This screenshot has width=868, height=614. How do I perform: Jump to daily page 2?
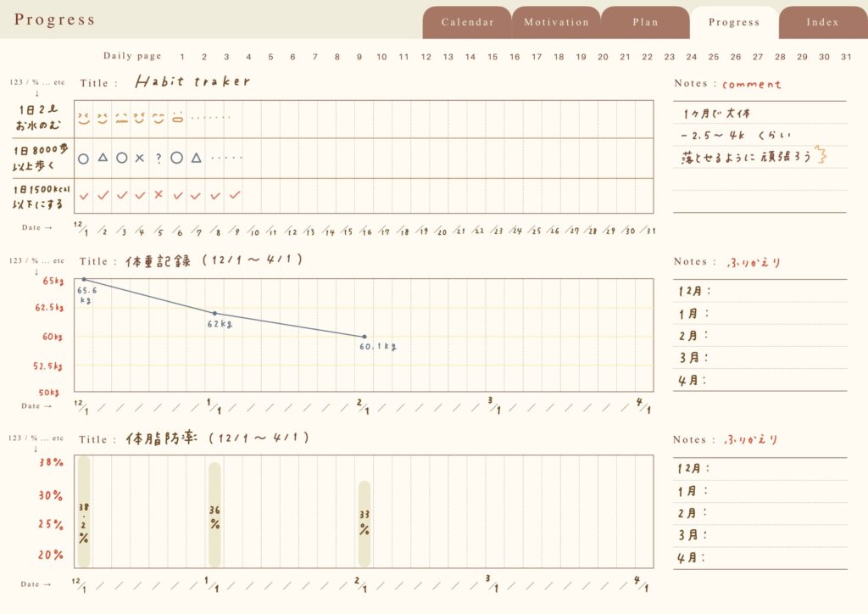[x=204, y=57]
